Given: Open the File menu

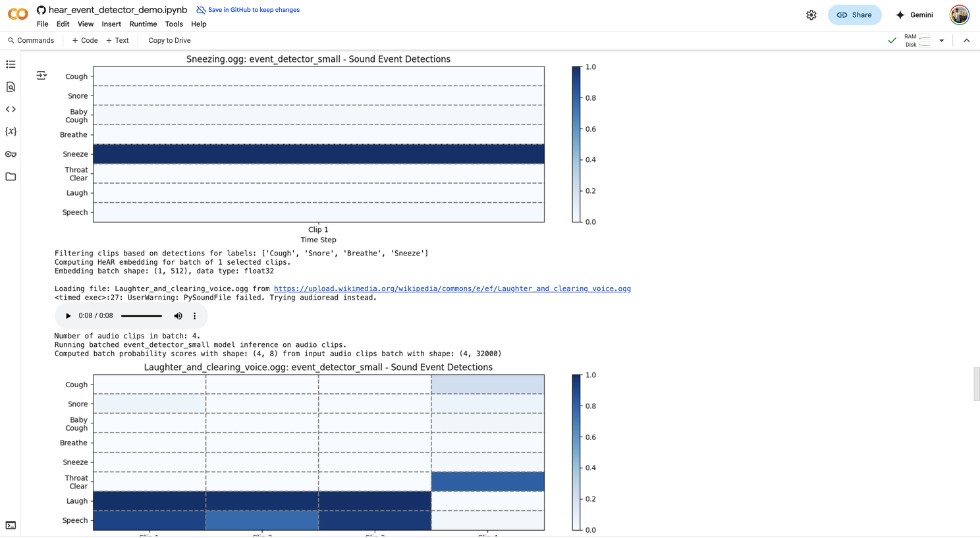Looking at the screenshot, I should coord(42,24).
